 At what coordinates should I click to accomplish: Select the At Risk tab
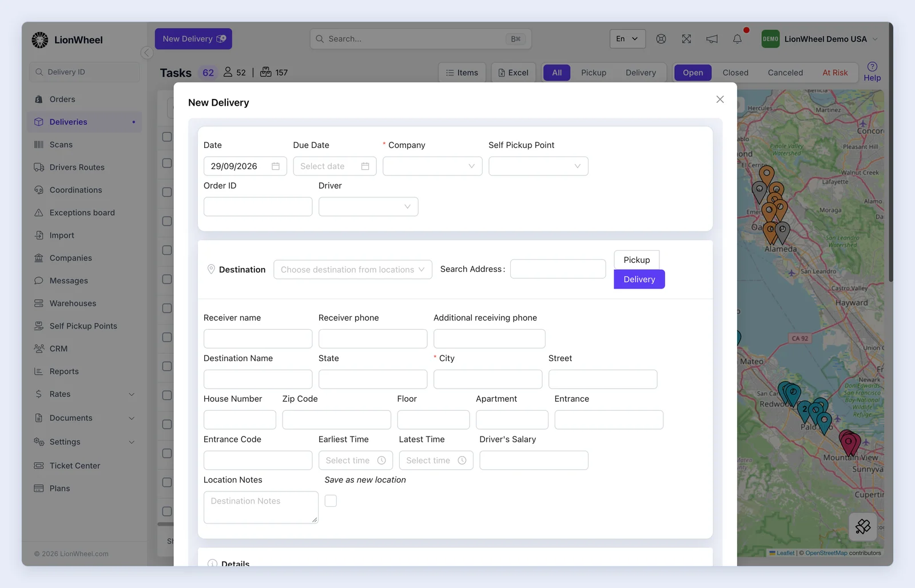(835, 73)
